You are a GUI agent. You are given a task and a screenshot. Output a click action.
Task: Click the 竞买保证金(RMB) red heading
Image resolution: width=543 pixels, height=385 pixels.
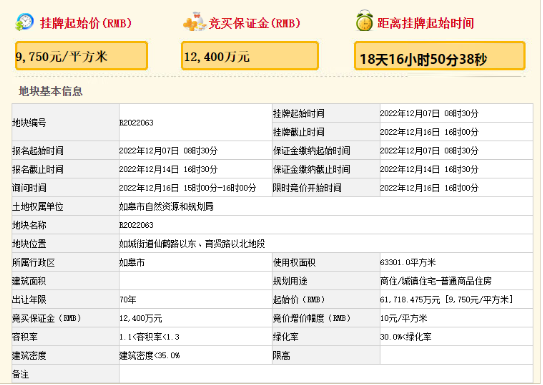click(254, 23)
